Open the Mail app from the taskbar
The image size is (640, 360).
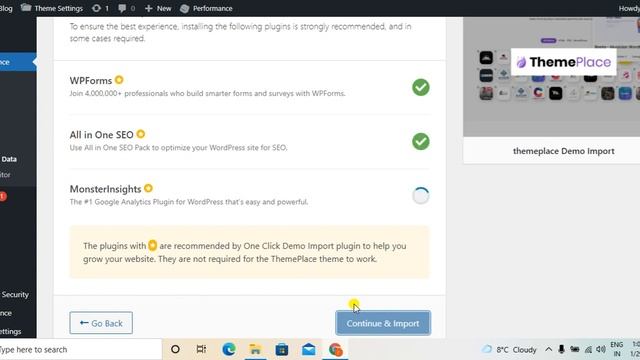(309, 349)
